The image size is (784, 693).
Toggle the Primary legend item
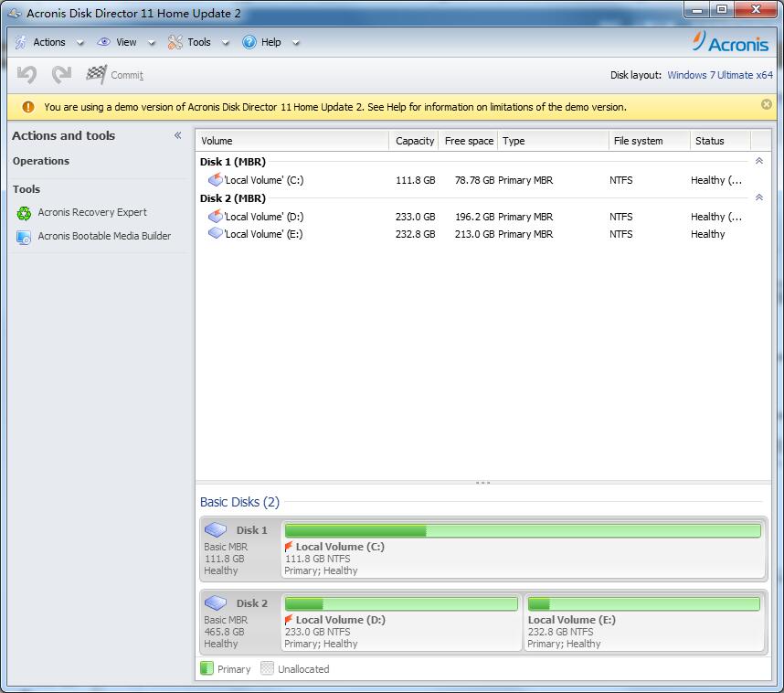tap(207, 668)
